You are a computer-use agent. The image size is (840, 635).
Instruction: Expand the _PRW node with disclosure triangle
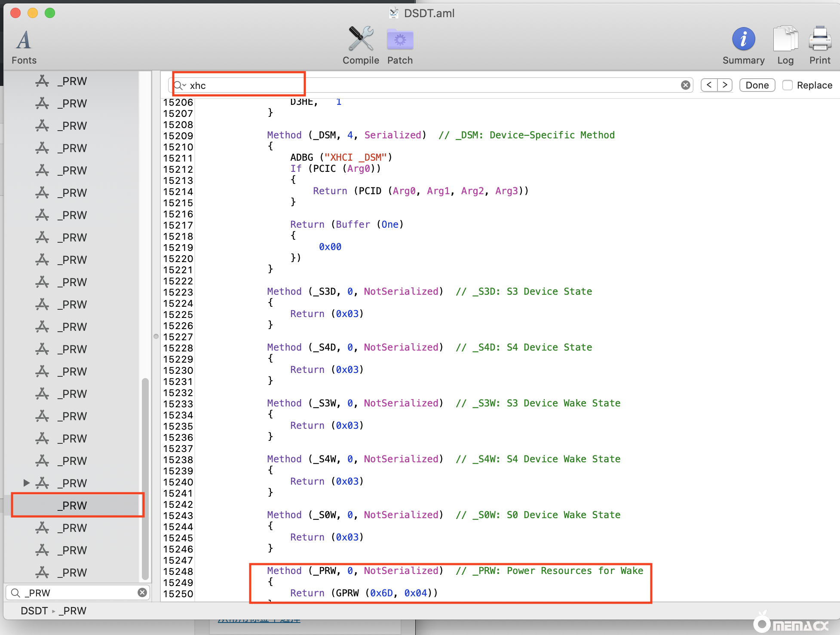click(x=26, y=483)
